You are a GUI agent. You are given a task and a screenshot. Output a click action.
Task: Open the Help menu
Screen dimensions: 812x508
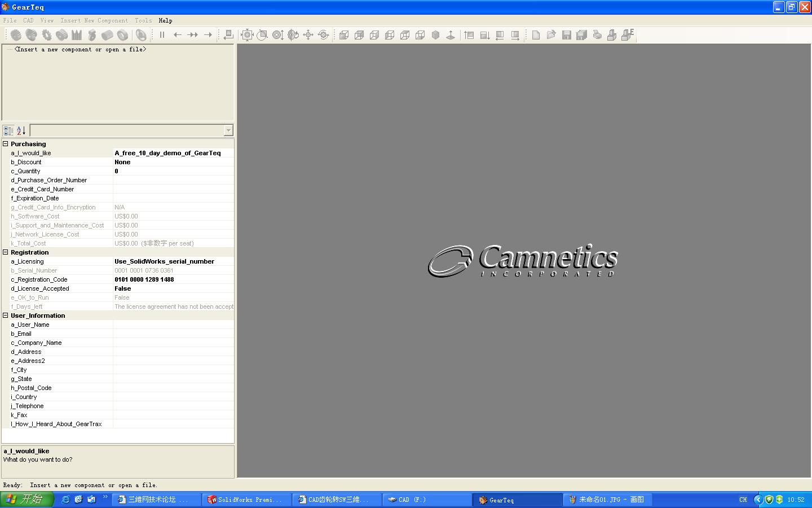pyautogui.click(x=165, y=20)
